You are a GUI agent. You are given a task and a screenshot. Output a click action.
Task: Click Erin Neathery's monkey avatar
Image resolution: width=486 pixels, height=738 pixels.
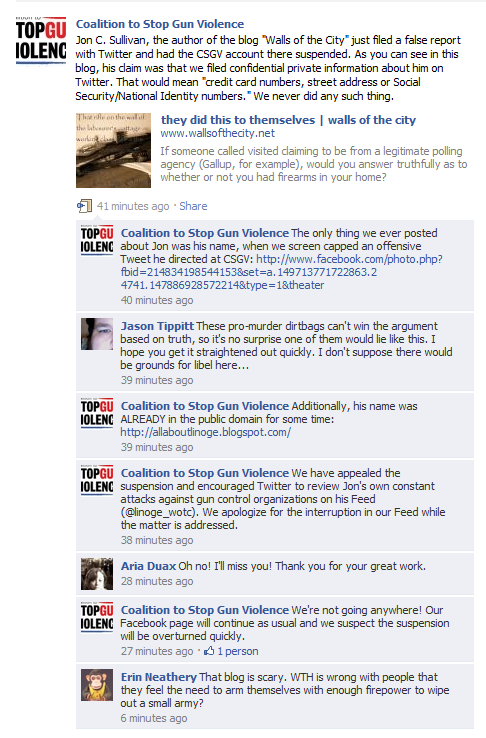97,685
